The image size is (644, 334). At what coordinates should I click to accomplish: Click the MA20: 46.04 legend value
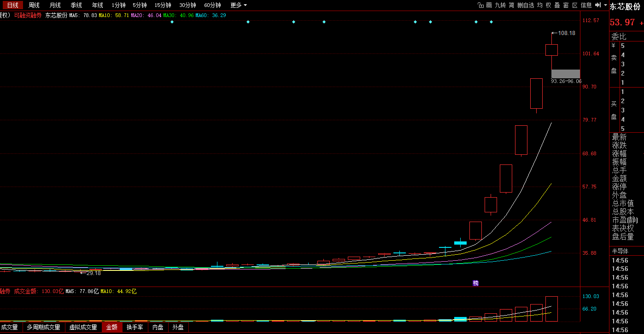(x=146, y=15)
